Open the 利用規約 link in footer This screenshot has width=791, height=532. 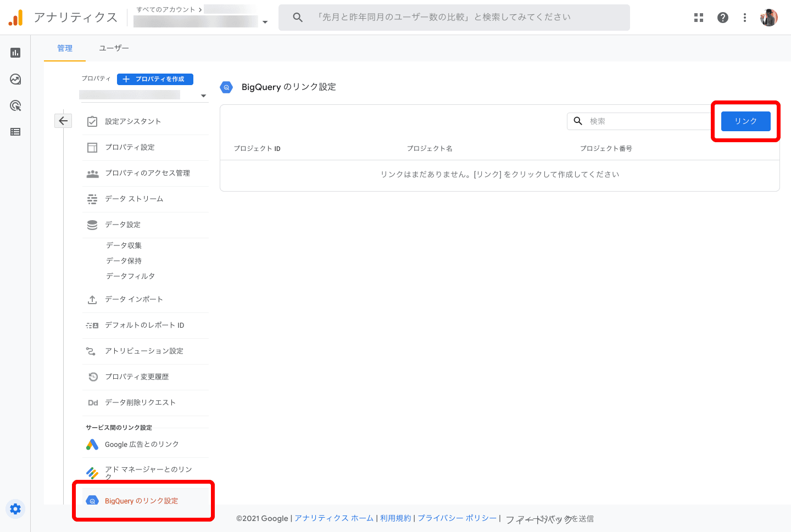[x=396, y=518]
